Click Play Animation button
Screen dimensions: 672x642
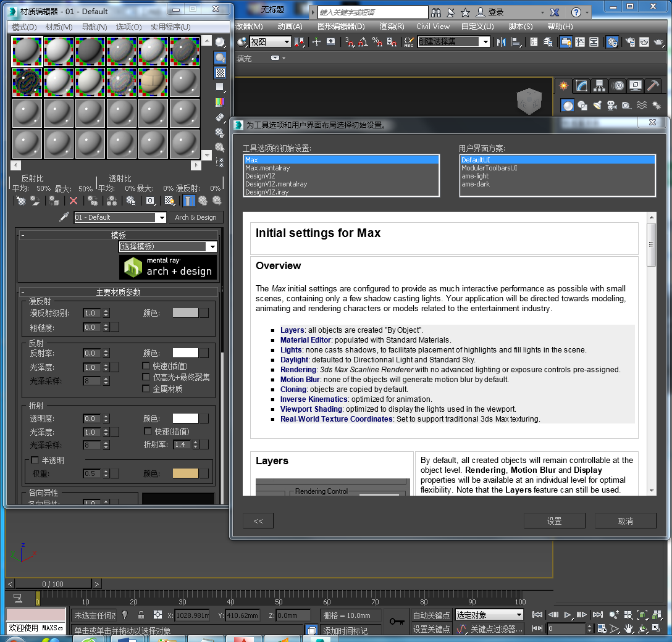(x=568, y=615)
